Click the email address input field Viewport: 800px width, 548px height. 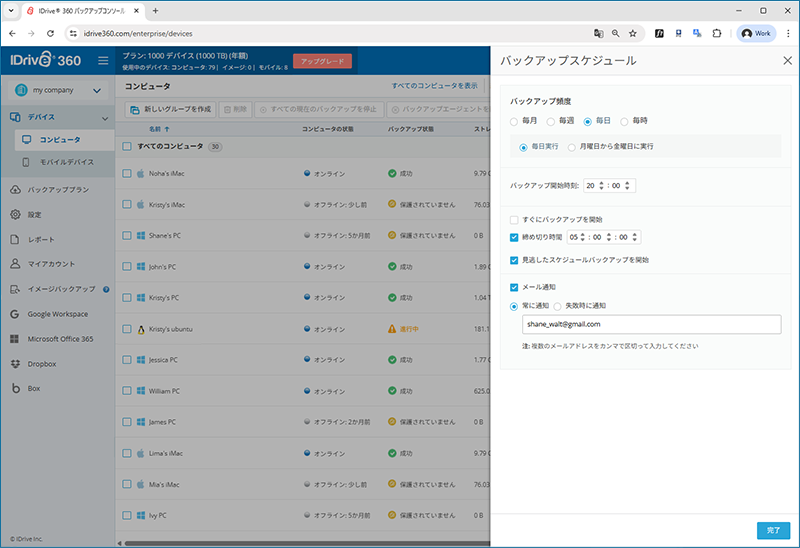pyautogui.click(x=650, y=325)
